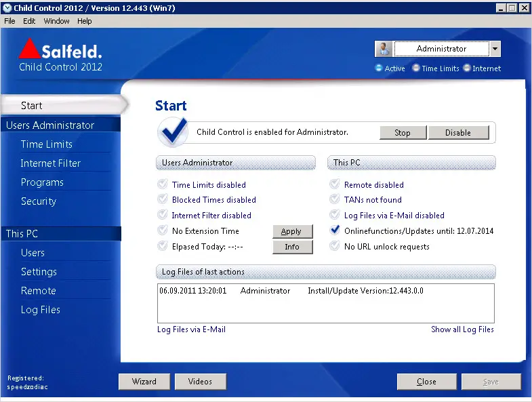Click the Users Administrator panel header
The height and width of the screenshot is (402, 532).
tap(236, 163)
